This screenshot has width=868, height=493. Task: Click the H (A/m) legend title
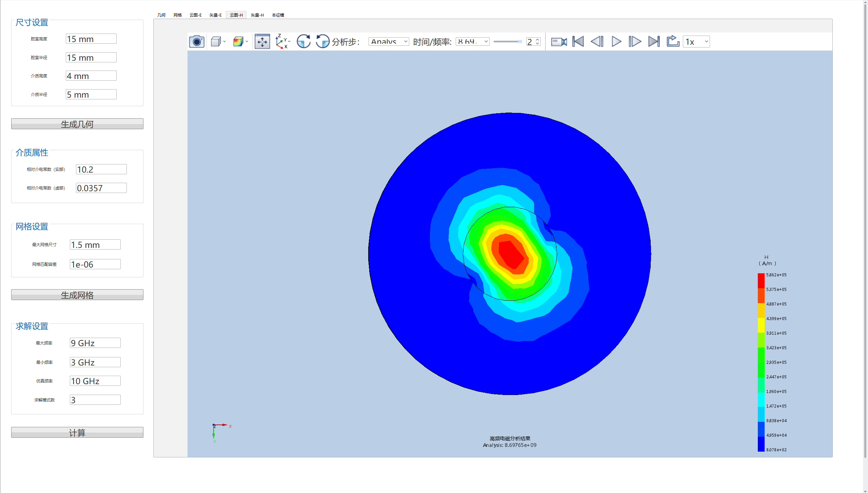click(767, 260)
